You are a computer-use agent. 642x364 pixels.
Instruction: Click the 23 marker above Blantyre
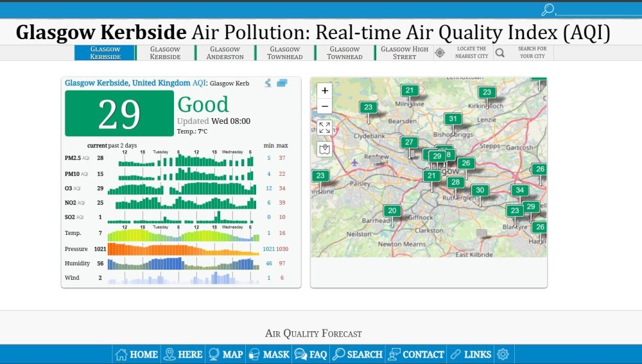point(515,211)
